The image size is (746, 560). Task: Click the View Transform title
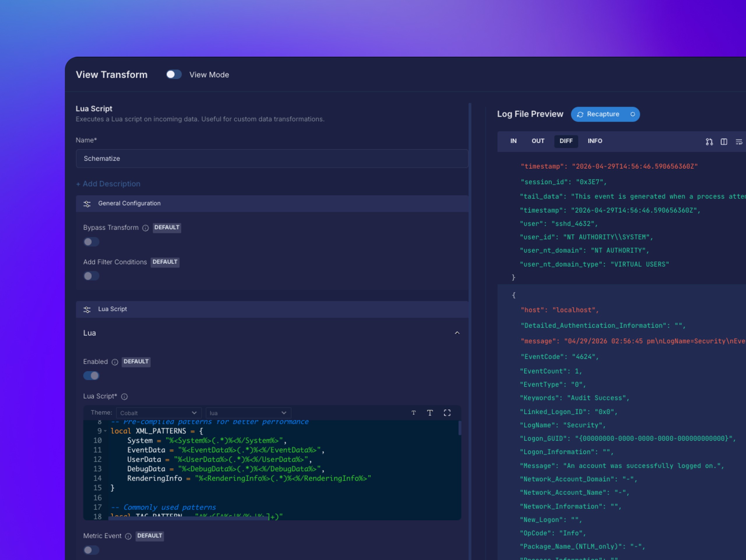tap(112, 75)
